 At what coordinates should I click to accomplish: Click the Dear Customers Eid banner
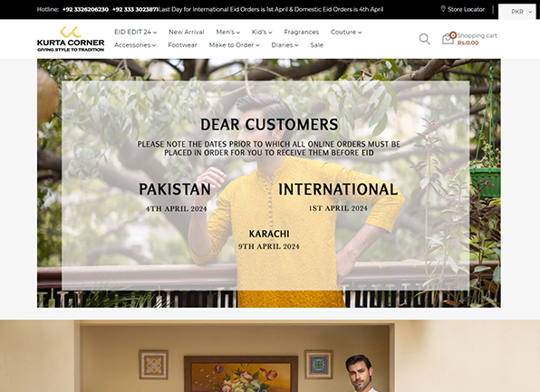click(269, 183)
